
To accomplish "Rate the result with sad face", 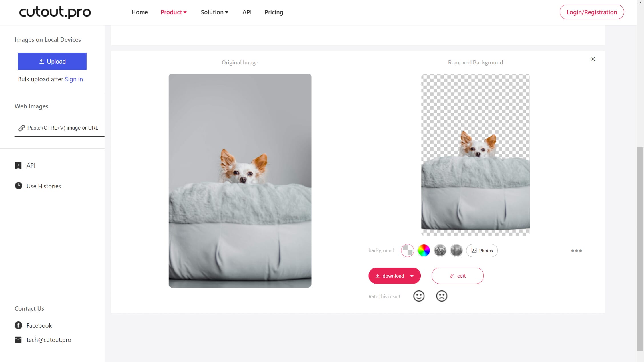I will (x=442, y=296).
